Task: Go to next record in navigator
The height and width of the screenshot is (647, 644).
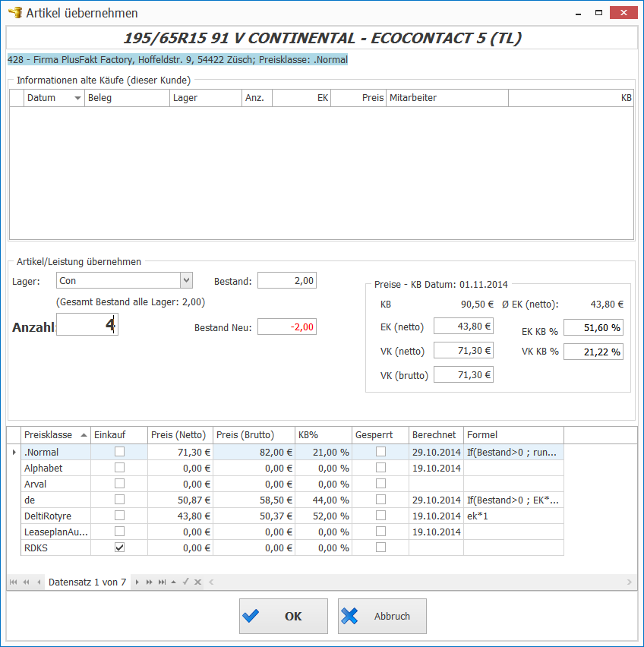Action: pyautogui.click(x=137, y=582)
